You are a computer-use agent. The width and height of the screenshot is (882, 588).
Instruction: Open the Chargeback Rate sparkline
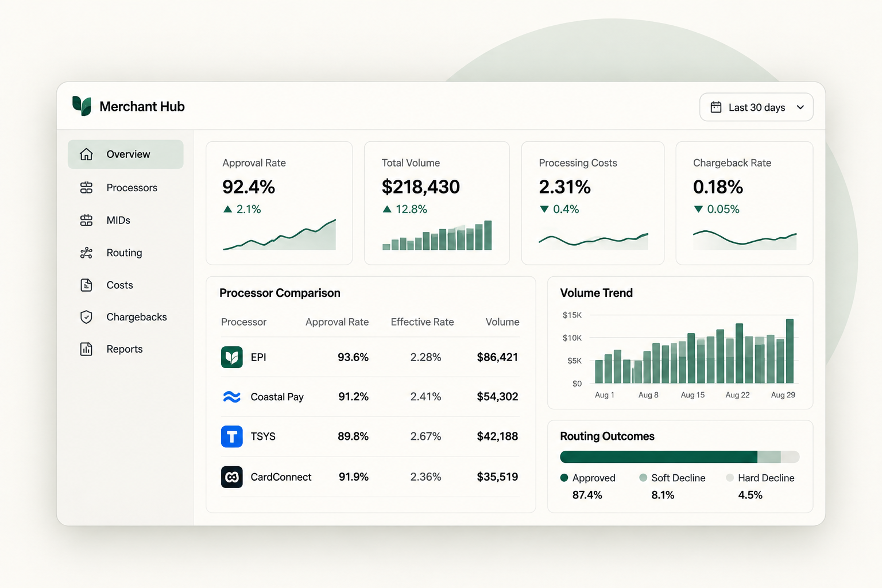pos(745,239)
